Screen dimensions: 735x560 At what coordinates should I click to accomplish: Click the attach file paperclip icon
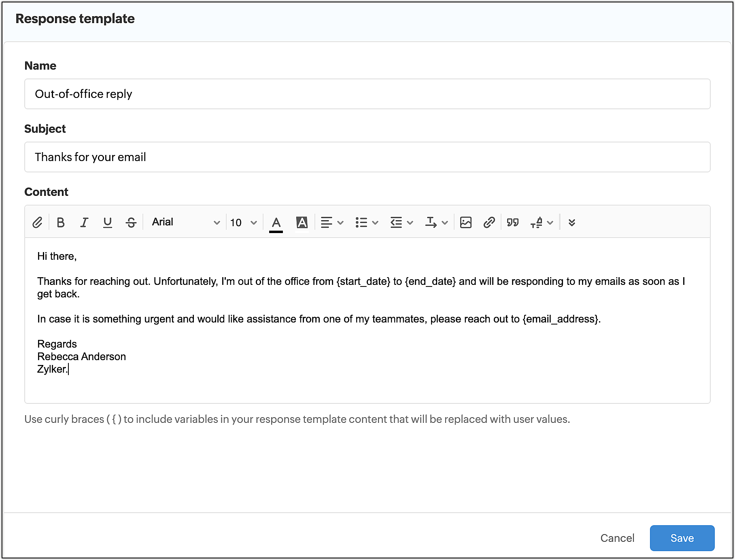coord(37,222)
